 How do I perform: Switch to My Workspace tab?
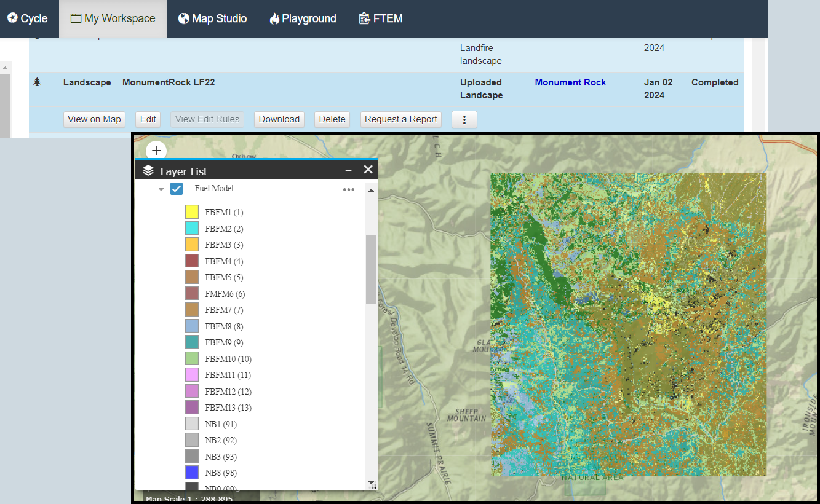[x=113, y=18]
